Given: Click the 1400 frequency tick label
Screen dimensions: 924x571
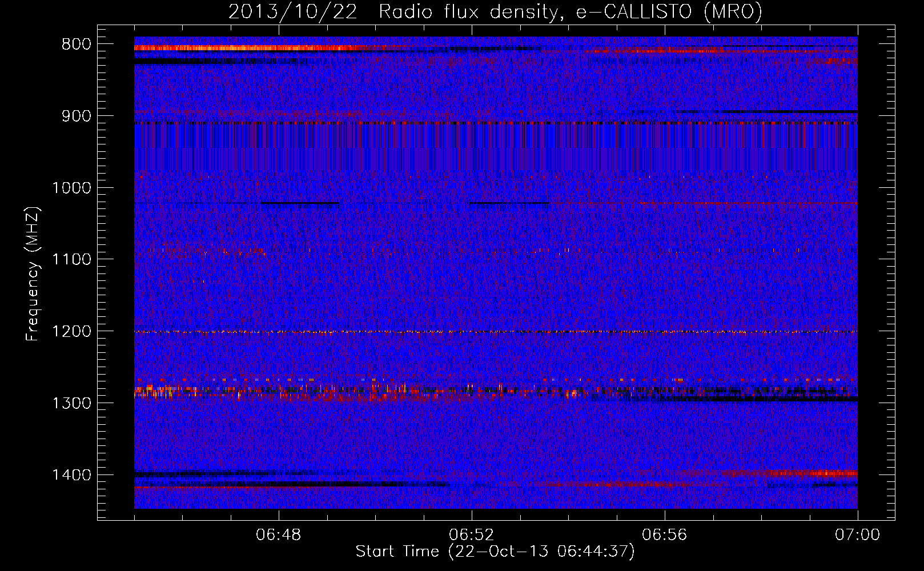Looking at the screenshot, I should 72,475.
